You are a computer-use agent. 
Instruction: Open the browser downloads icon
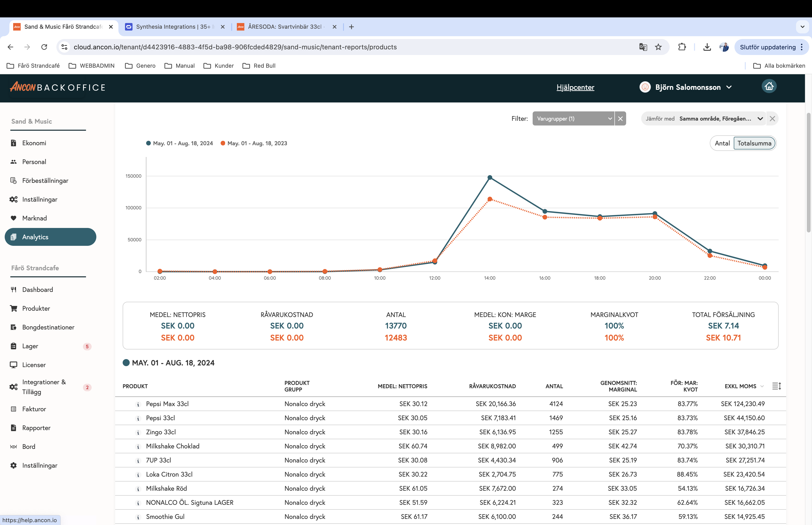tap(707, 47)
